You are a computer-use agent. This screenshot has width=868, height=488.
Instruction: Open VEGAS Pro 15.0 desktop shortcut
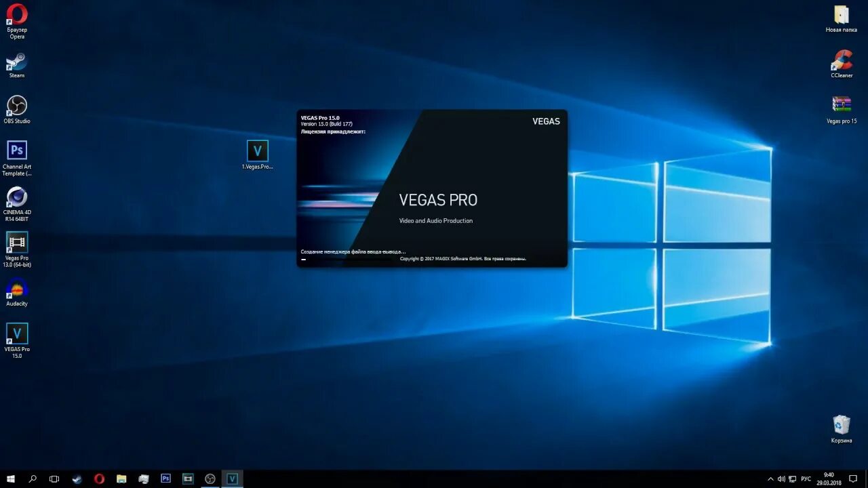[x=16, y=332]
